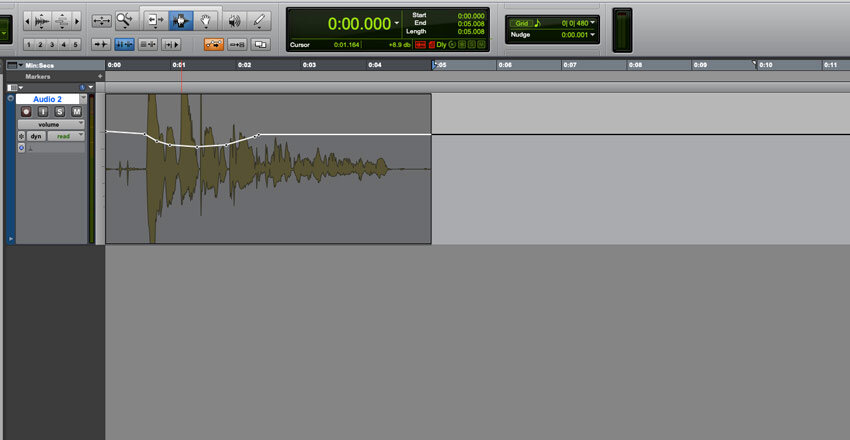Edit the selection Length field
The width and height of the screenshot is (850, 440).
click(471, 31)
